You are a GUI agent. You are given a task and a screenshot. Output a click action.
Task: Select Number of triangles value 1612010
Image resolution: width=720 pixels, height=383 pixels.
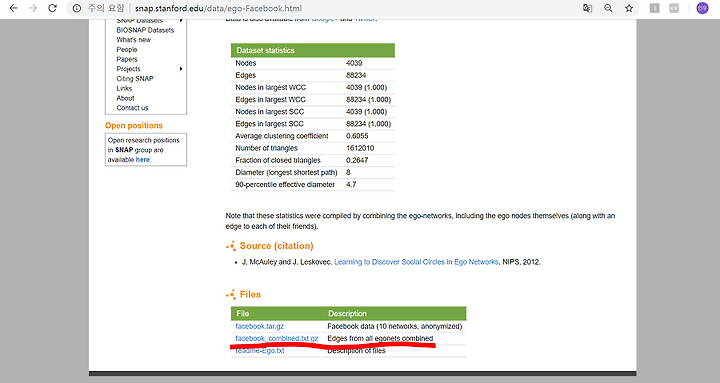(x=360, y=148)
